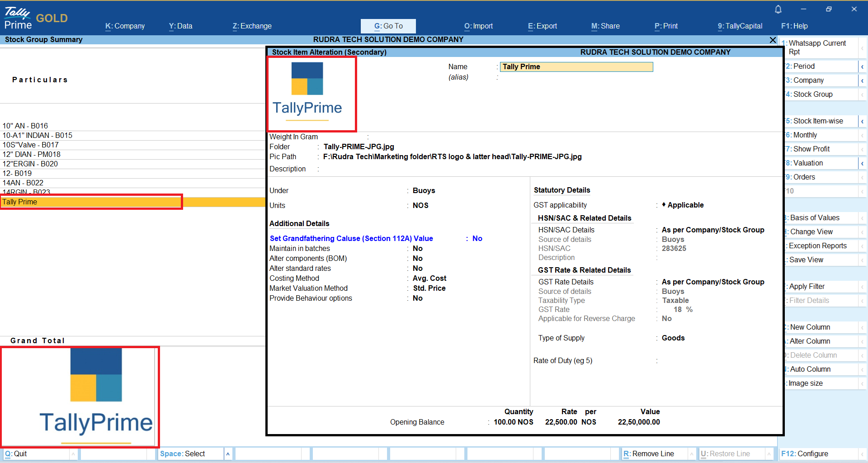Expand the Period option chevron
This screenshot has width=868, height=463.
pyautogui.click(x=862, y=66)
